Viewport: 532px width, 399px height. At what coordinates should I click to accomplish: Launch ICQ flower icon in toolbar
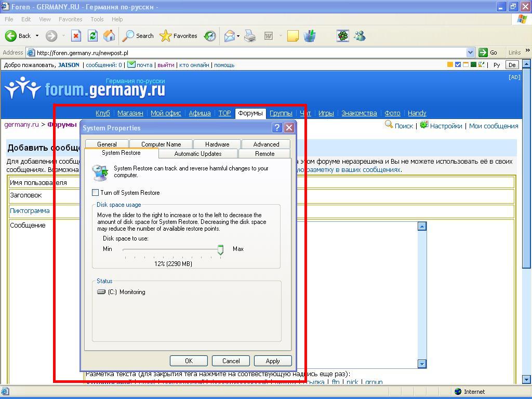pyautogui.click(x=343, y=36)
